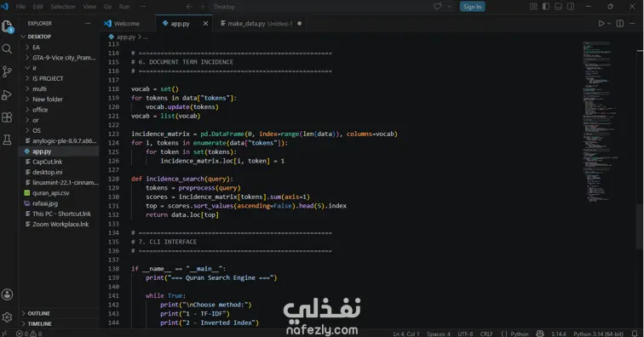Open the Edit menu
This screenshot has width=644, height=337.
[37, 7]
